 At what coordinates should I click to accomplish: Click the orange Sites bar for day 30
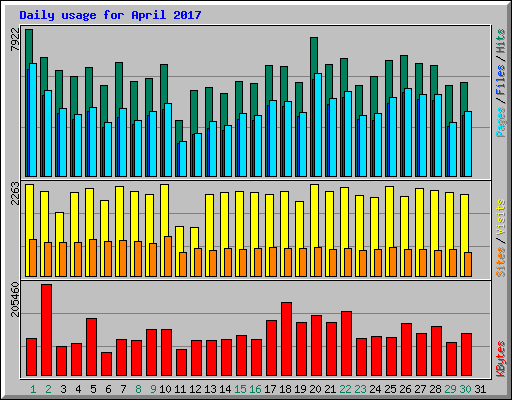[x=468, y=264]
